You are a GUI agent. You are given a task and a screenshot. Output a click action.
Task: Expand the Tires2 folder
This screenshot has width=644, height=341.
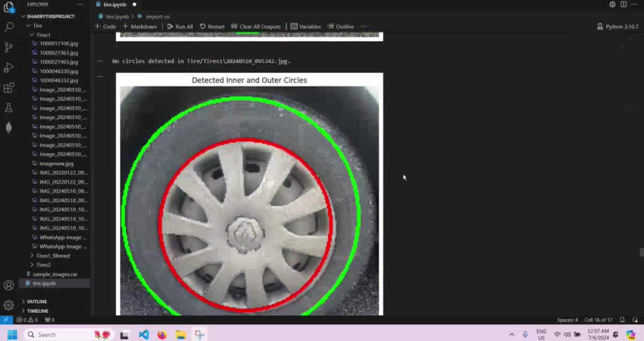coord(43,264)
